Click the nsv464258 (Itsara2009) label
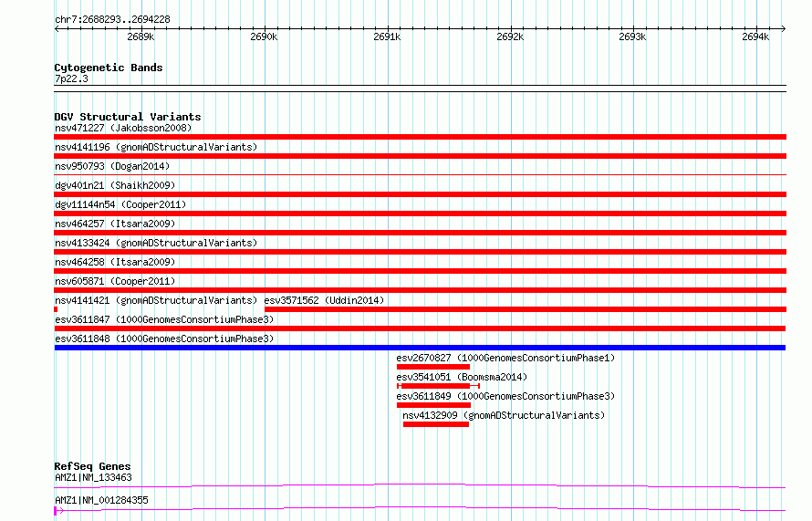Screen dimensions: 812x521 (x=115, y=262)
